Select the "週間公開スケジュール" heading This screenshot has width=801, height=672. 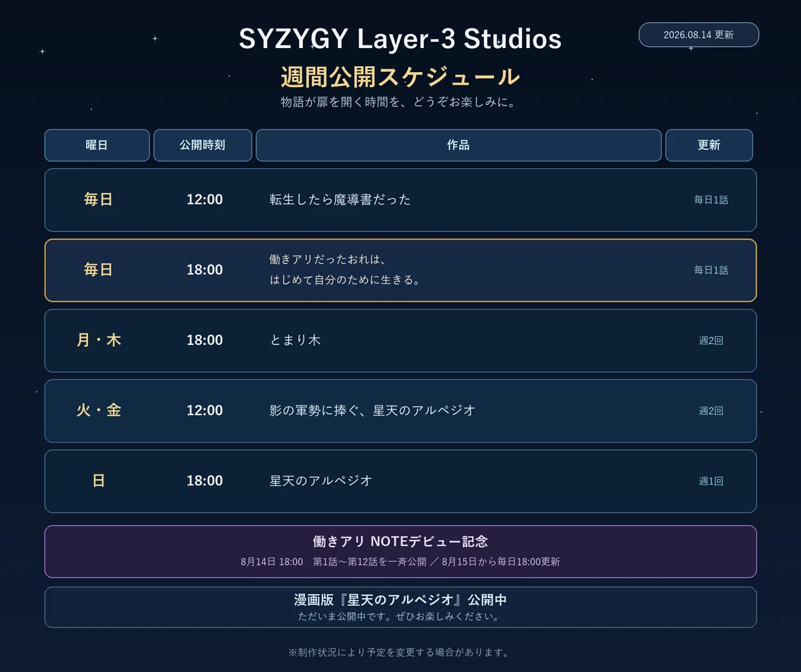[x=400, y=77]
